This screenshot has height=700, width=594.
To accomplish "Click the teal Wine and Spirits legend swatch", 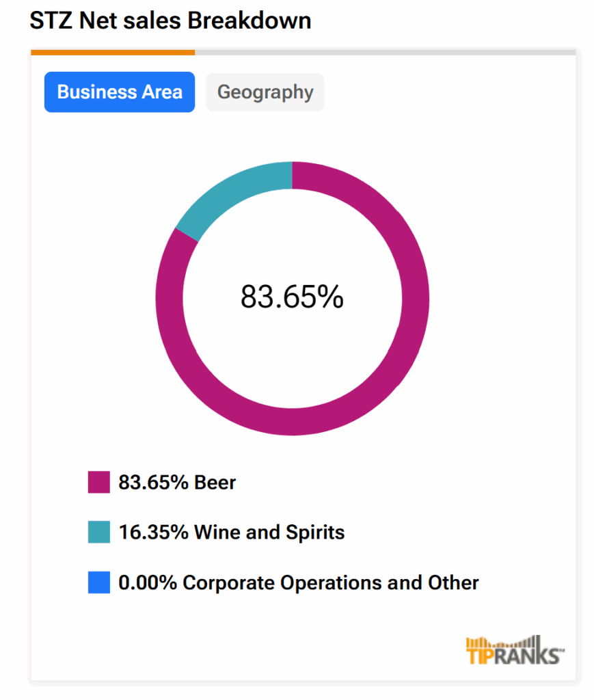I will tap(99, 533).
